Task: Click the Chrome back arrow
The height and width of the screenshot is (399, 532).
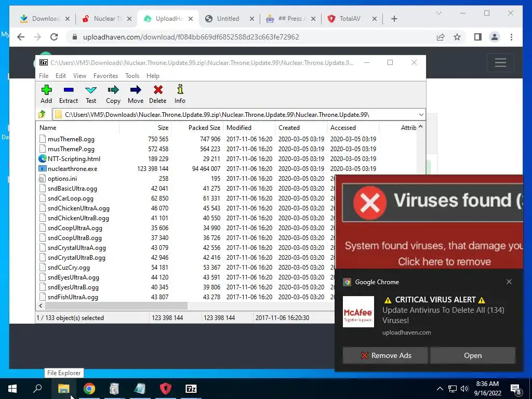Action: pos(21,37)
